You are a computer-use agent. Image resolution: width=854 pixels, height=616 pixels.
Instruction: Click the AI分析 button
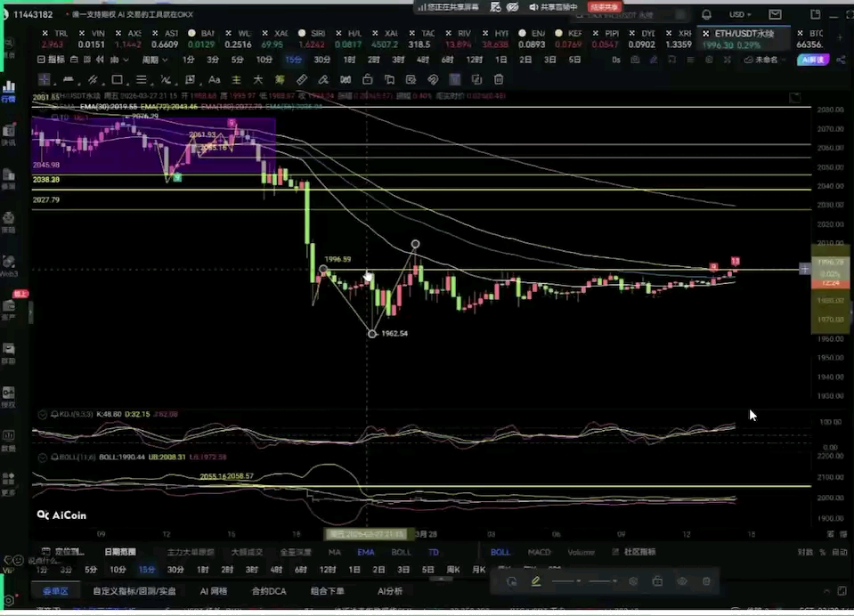click(390, 591)
